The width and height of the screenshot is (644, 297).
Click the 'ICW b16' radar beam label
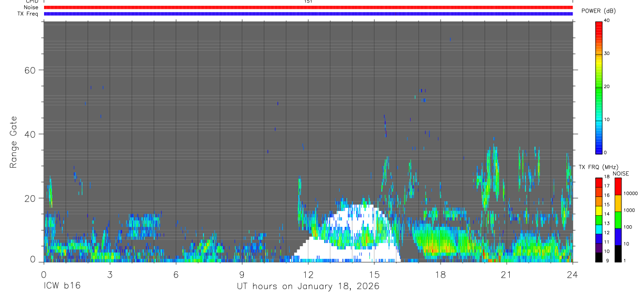[62, 287]
